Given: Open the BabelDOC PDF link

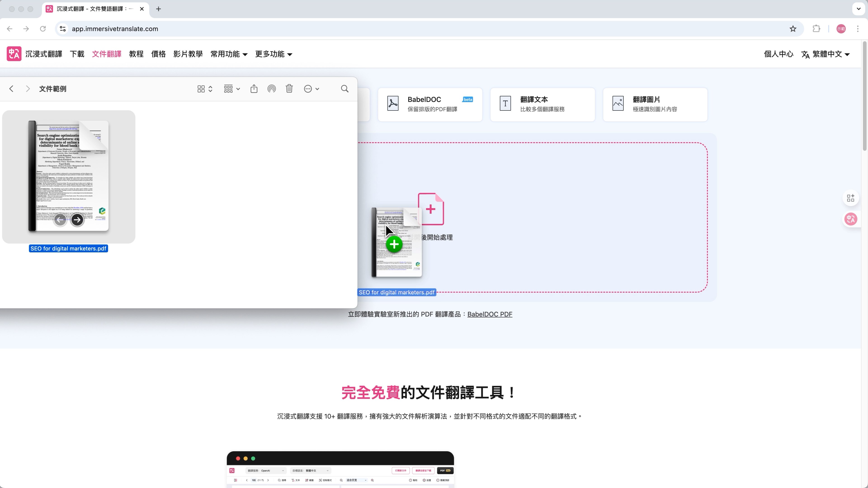Looking at the screenshot, I should click(x=490, y=314).
